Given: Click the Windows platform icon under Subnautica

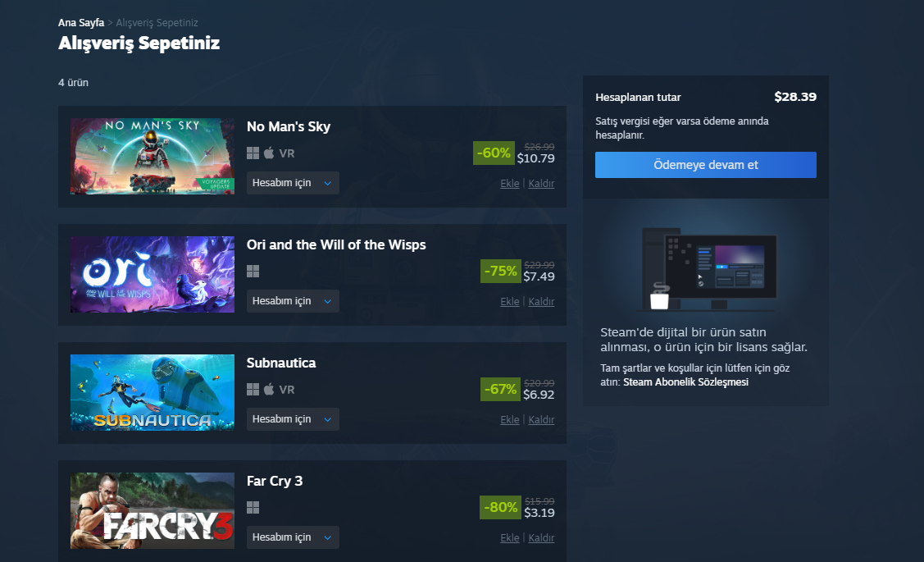Looking at the screenshot, I should tap(253, 389).
